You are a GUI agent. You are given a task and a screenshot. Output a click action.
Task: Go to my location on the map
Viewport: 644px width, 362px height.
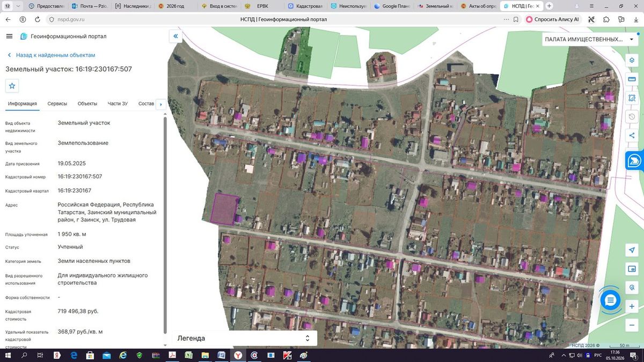[632, 250]
